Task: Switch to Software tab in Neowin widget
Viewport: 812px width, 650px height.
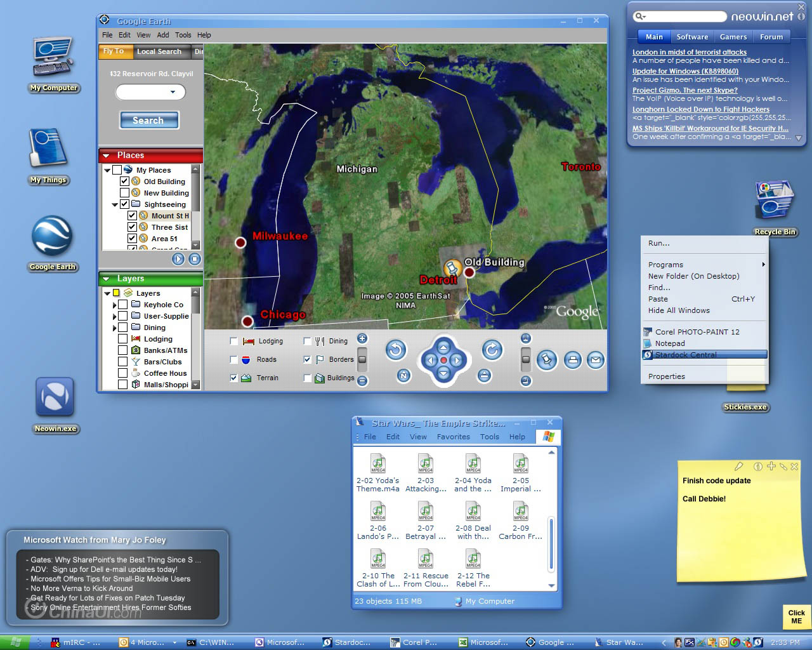Action: click(x=692, y=37)
